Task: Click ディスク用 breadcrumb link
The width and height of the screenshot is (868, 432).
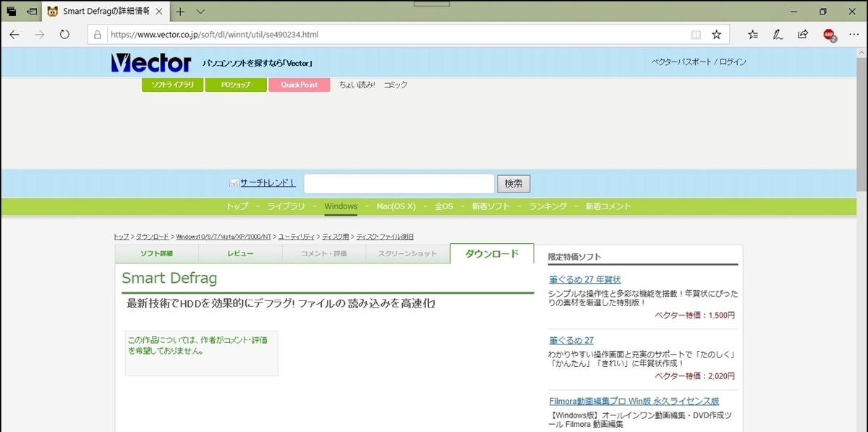Action: pos(336,237)
